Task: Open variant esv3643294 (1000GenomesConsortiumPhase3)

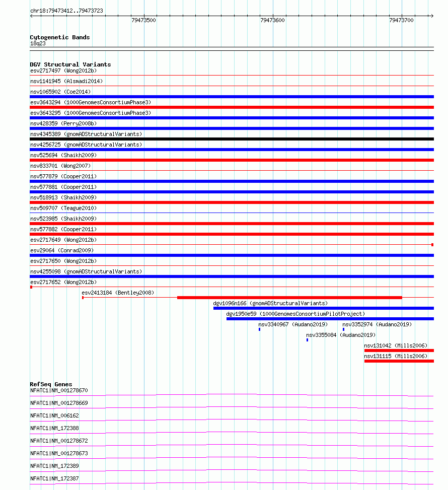Action: point(91,103)
